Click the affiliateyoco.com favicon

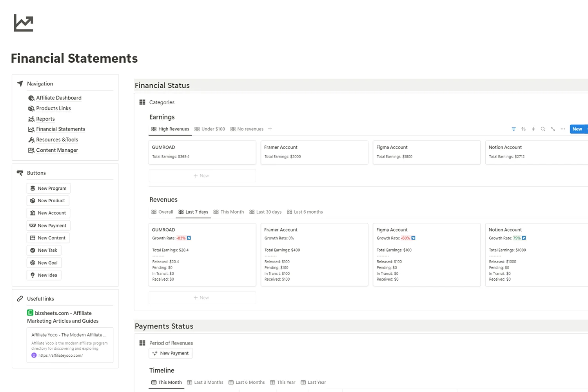(34, 355)
